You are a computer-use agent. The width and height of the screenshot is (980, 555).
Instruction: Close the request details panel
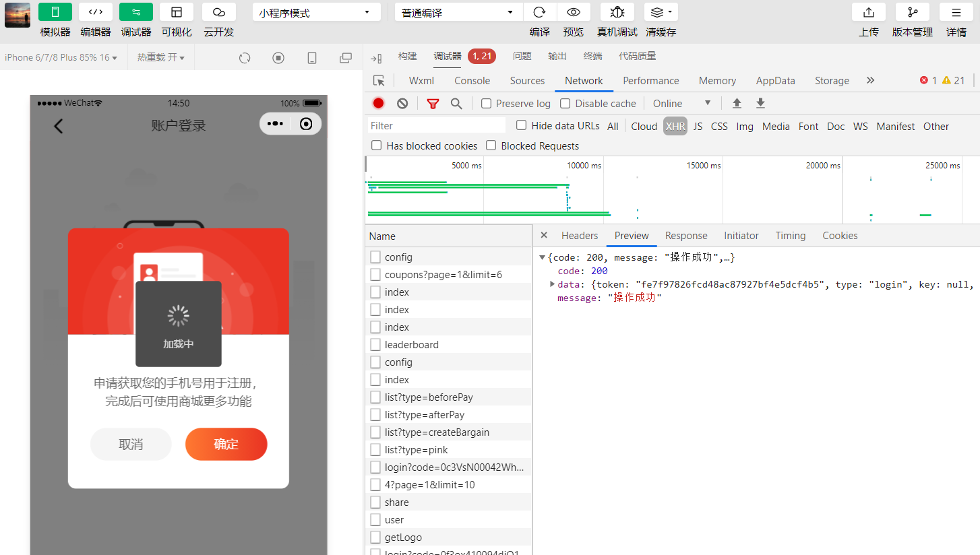(x=544, y=235)
